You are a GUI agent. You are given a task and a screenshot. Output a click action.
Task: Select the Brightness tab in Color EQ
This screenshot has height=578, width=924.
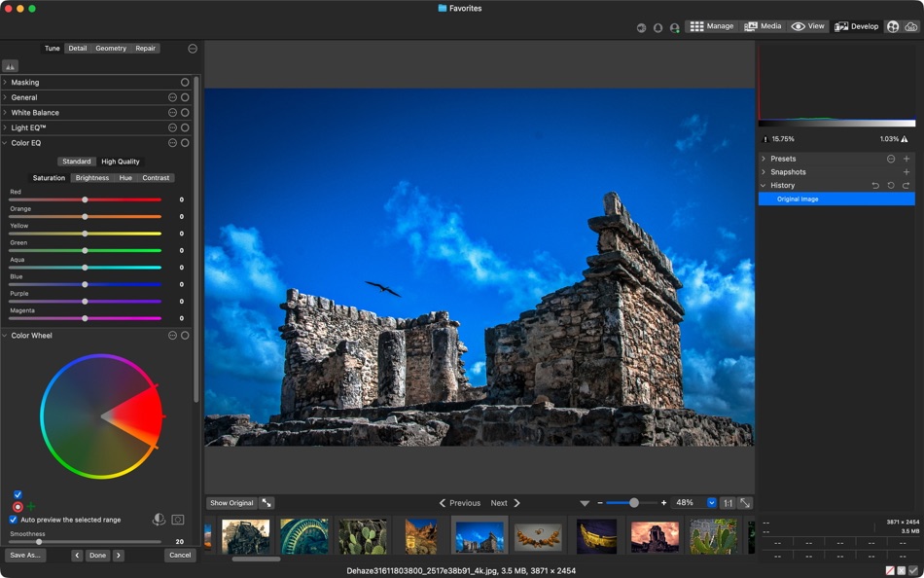point(91,177)
